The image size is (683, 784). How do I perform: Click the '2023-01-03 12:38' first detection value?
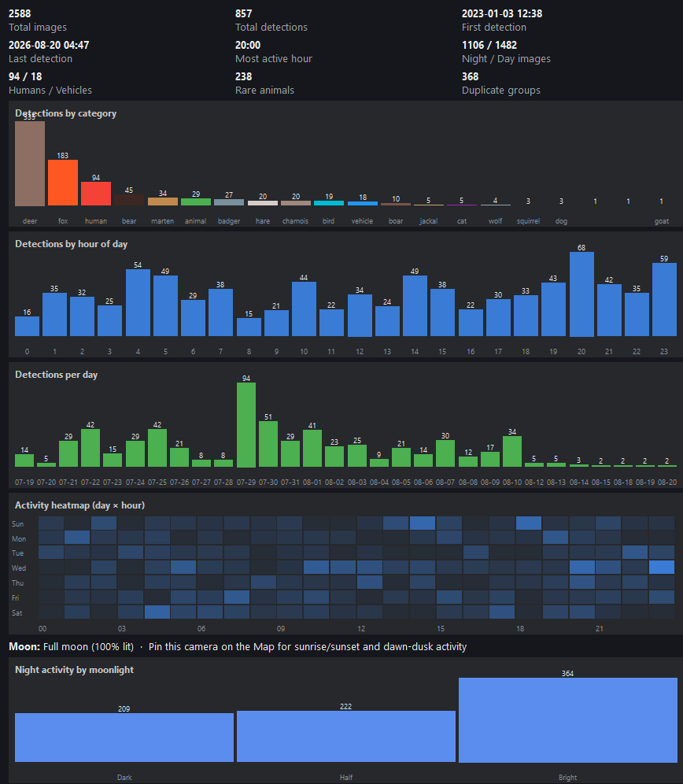click(502, 13)
